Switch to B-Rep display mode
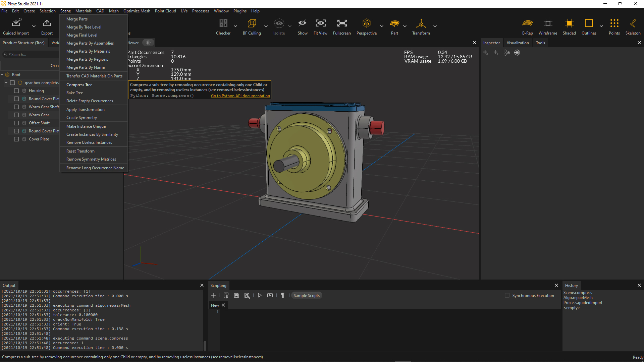 click(527, 26)
